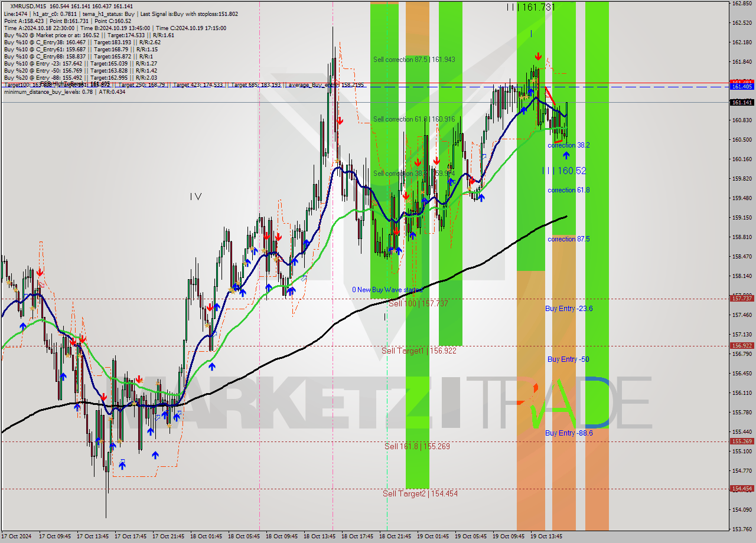Select the blue 'correction 87.5' label
The image size is (756, 543).
tap(568, 239)
